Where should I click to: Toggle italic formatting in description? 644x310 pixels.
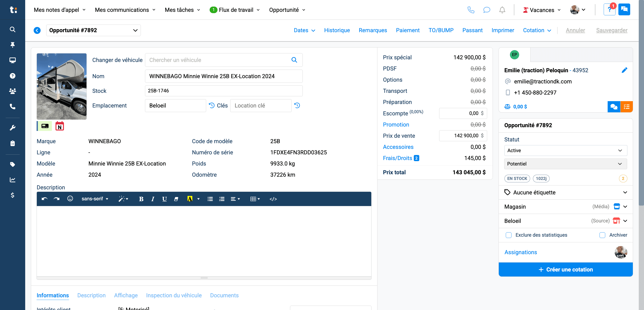click(152, 199)
